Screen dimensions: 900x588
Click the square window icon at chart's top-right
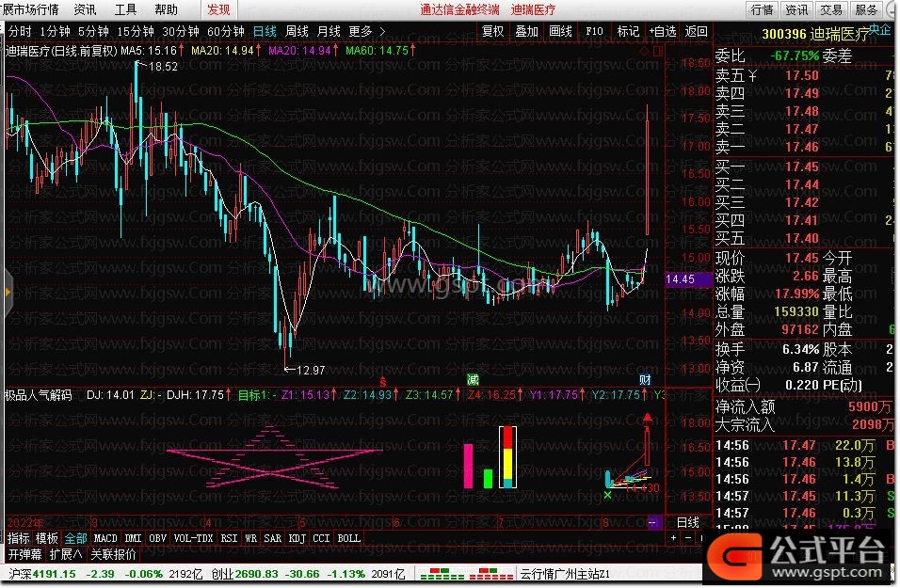point(658,51)
